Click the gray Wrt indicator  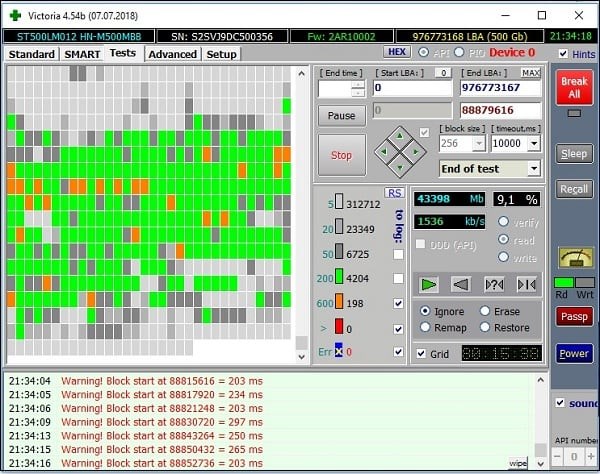click(585, 283)
